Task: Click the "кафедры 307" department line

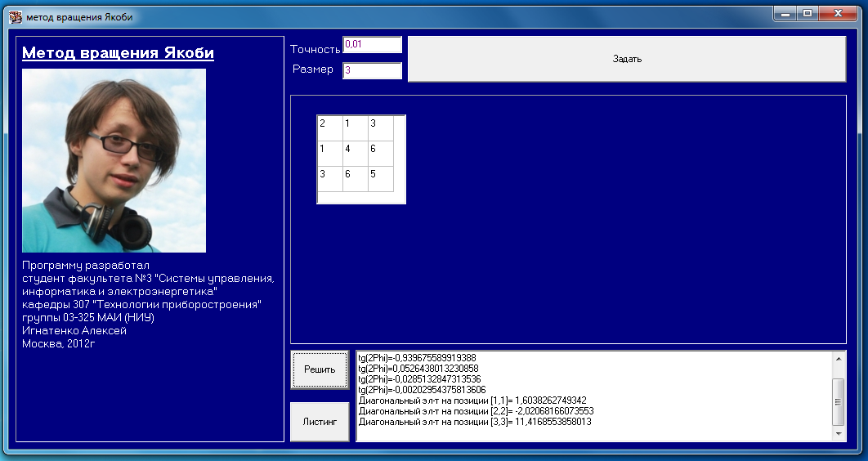Action: [x=141, y=304]
